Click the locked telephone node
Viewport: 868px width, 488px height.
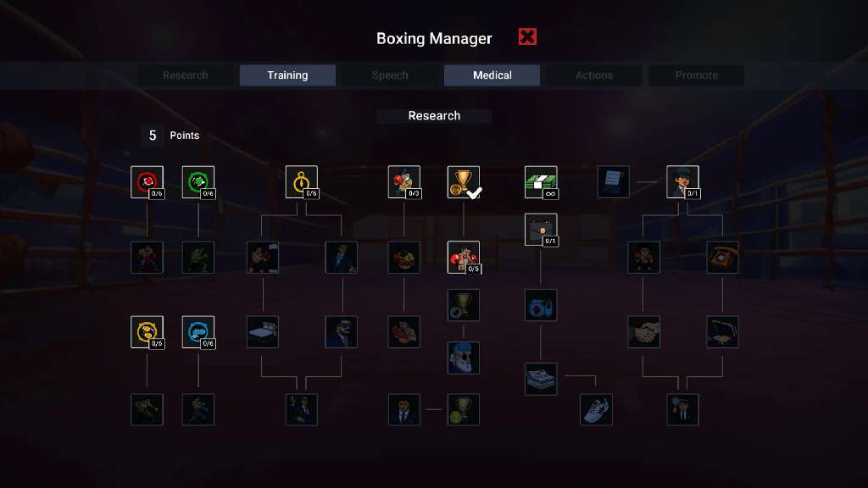[x=722, y=258]
